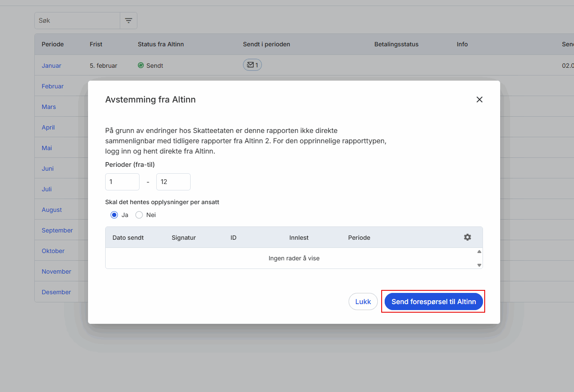
Task: Open the Mai period link
Action: click(x=47, y=148)
